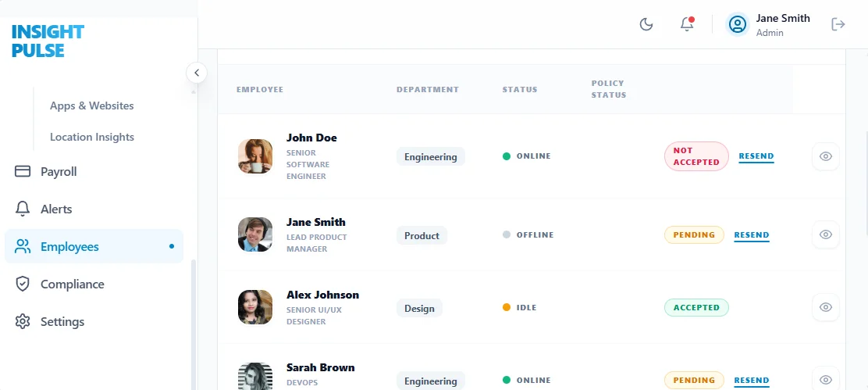
Task: Collapse the sidebar with chevron button
Action: [197, 73]
